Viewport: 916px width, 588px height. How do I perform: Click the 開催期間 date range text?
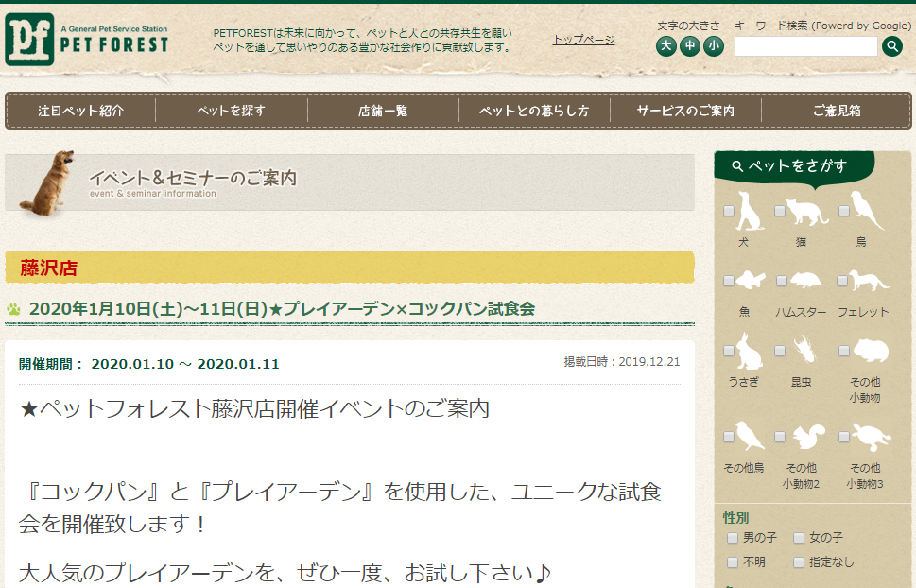tap(149, 364)
